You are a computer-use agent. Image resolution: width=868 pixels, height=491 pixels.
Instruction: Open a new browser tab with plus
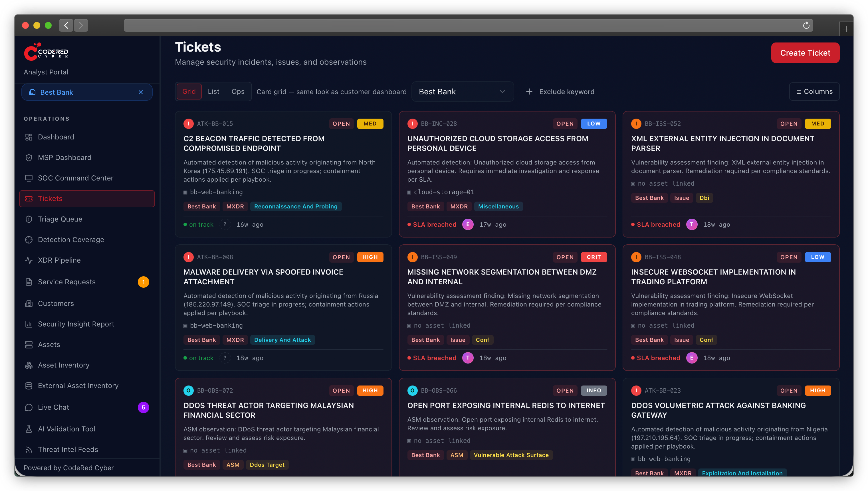846,29
